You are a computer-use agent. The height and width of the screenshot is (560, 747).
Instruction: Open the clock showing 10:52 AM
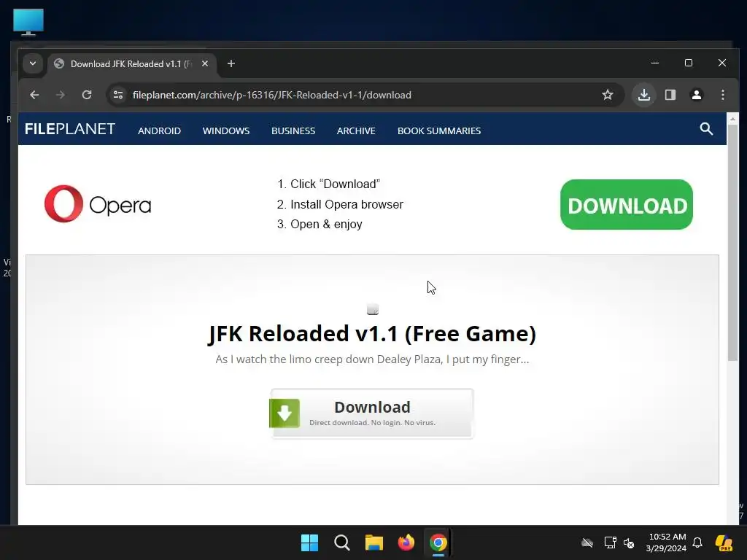pyautogui.click(x=666, y=542)
